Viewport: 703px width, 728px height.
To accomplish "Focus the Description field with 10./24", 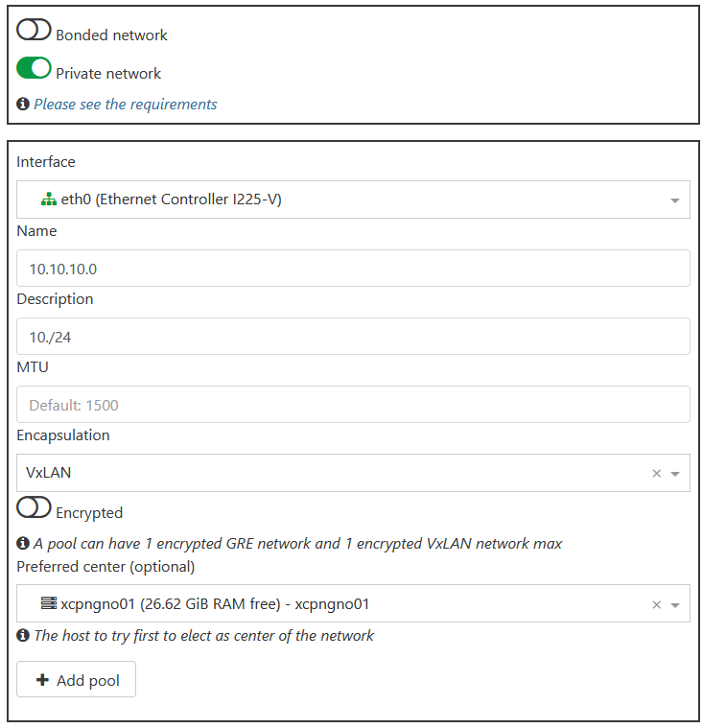I will click(x=353, y=336).
